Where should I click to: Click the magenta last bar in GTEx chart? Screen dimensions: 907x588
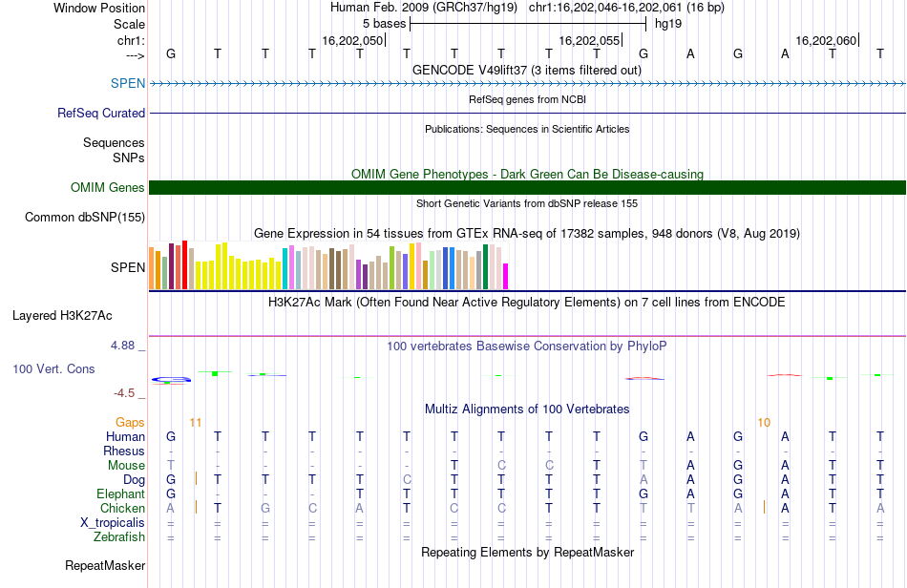(x=506, y=277)
